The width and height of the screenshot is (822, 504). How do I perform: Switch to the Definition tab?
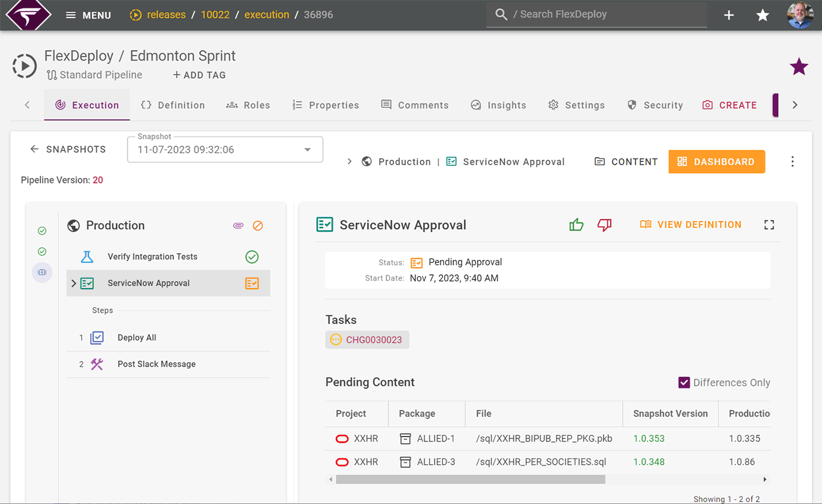tap(173, 105)
